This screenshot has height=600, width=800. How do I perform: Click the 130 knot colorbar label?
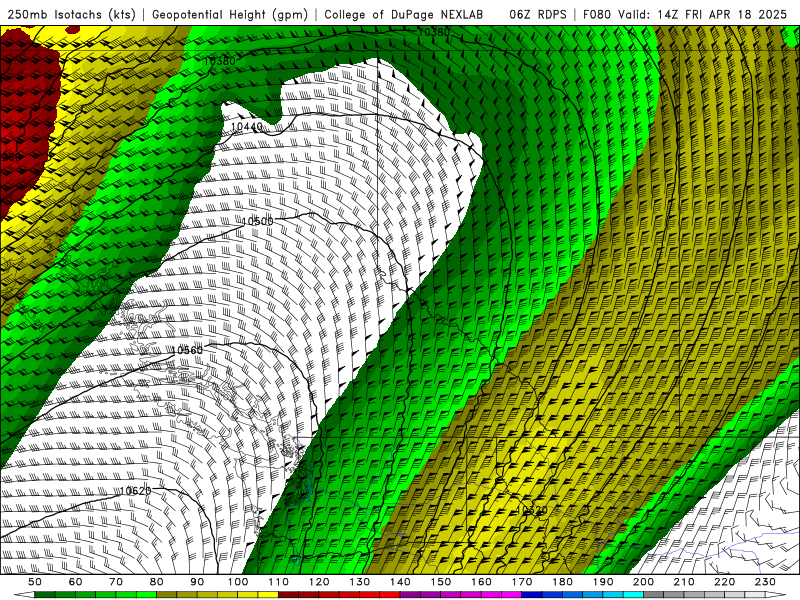tap(359, 582)
